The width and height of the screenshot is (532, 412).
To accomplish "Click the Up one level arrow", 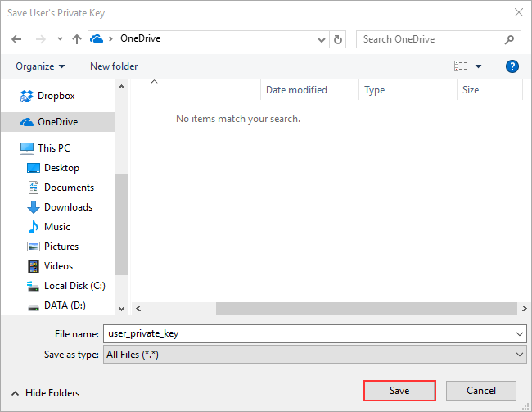I will coord(76,39).
